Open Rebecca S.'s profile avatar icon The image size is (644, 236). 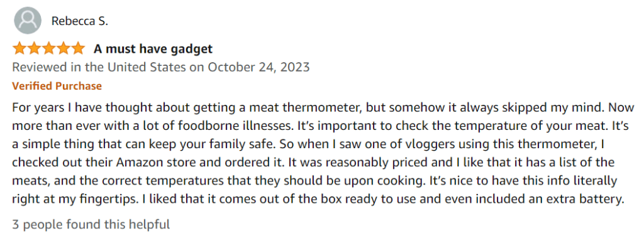[28, 21]
